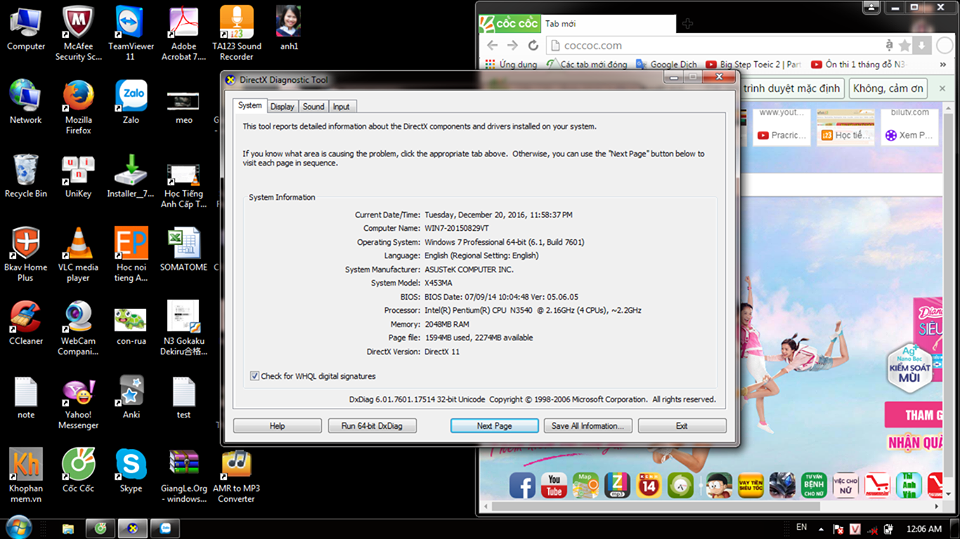Open the Input tab in DirectX tool
Image resolution: width=960 pixels, height=539 pixels.
pos(341,106)
